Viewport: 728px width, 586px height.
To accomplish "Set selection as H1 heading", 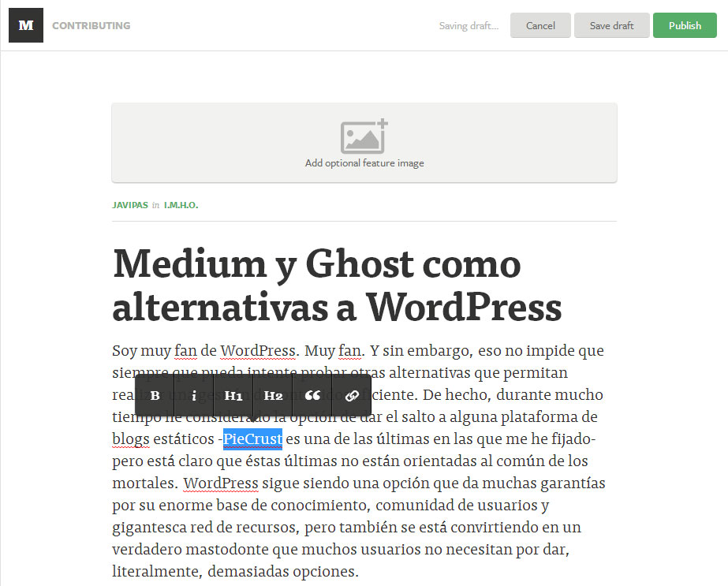I will (x=233, y=396).
